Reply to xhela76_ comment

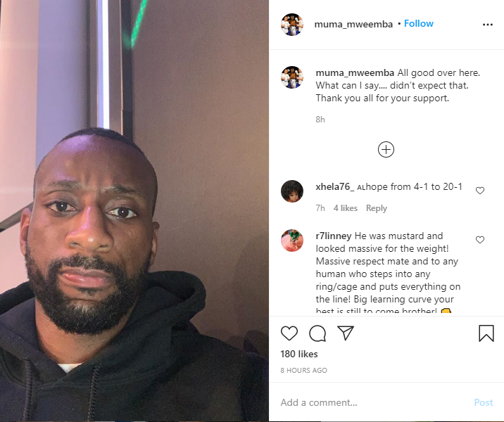click(377, 208)
